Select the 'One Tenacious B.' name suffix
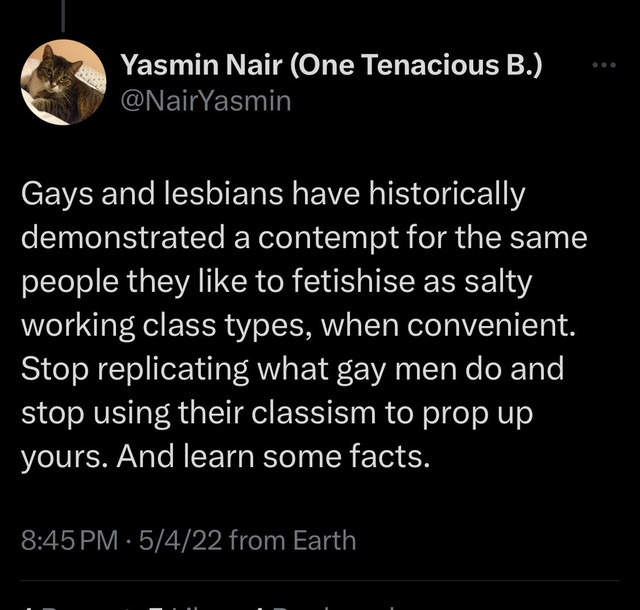 416,65
